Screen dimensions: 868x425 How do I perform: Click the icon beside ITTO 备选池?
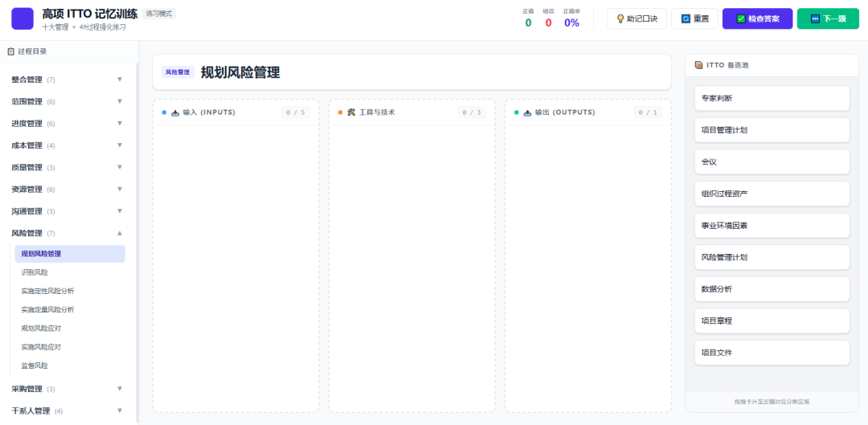click(698, 65)
